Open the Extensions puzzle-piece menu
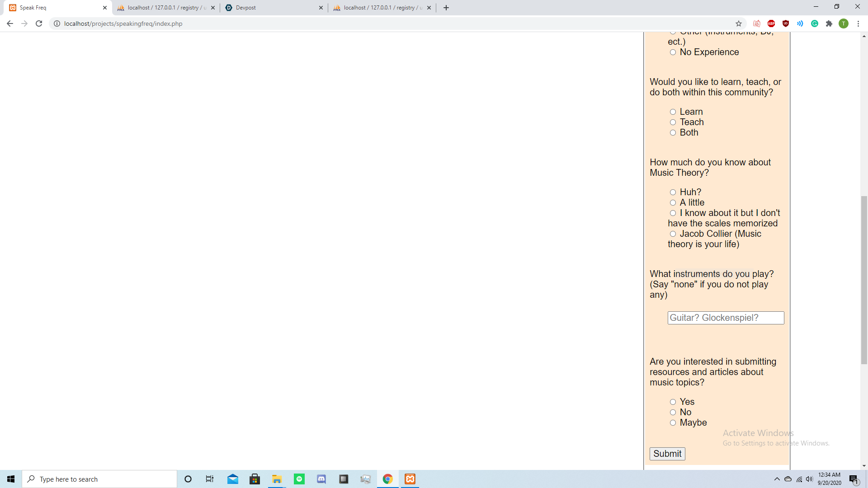The image size is (868, 488). (829, 23)
